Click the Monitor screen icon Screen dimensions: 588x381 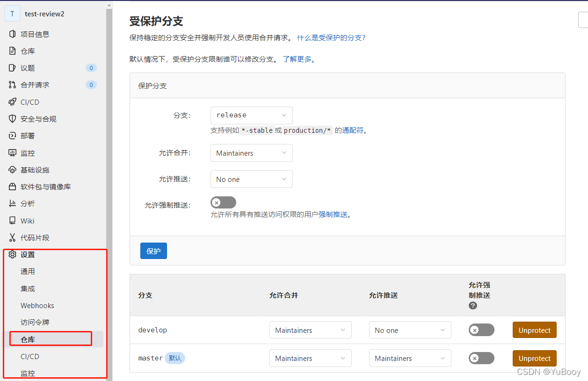[13, 153]
